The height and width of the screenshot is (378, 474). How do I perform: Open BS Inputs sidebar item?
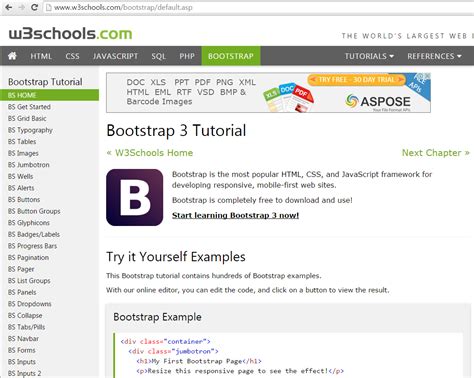[22, 362]
